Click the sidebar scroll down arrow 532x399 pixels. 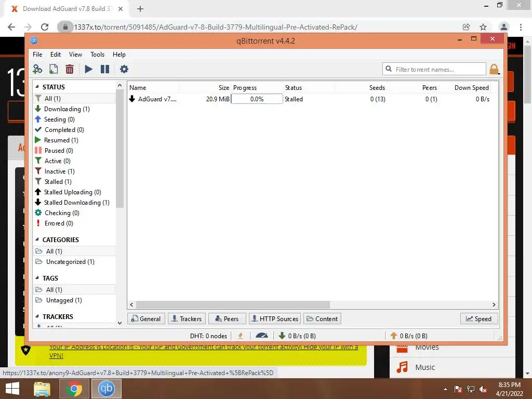(x=119, y=323)
